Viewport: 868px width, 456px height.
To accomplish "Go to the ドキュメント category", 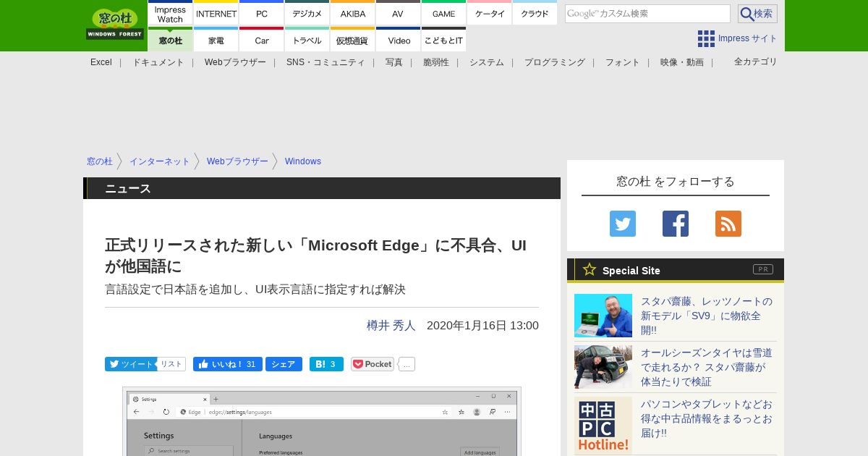I will point(158,62).
